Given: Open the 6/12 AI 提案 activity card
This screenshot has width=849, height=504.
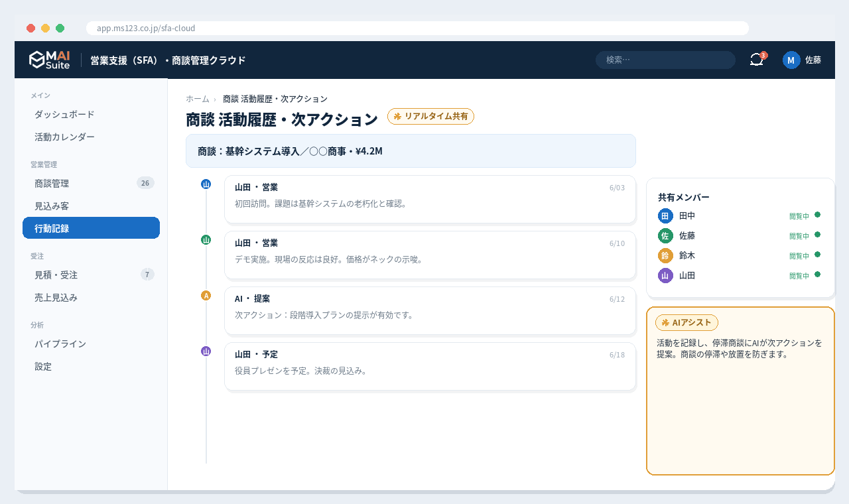Looking at the screenshot, I should 430,310.
